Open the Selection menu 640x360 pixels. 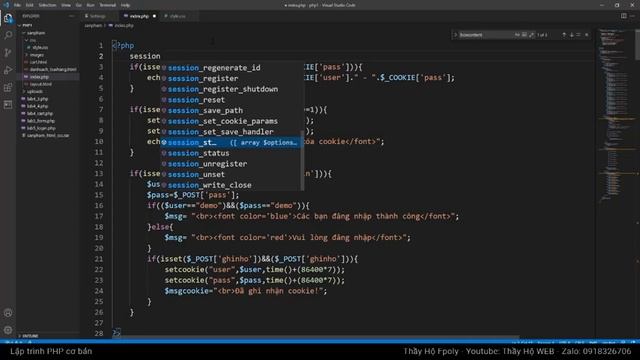point(47,5)
